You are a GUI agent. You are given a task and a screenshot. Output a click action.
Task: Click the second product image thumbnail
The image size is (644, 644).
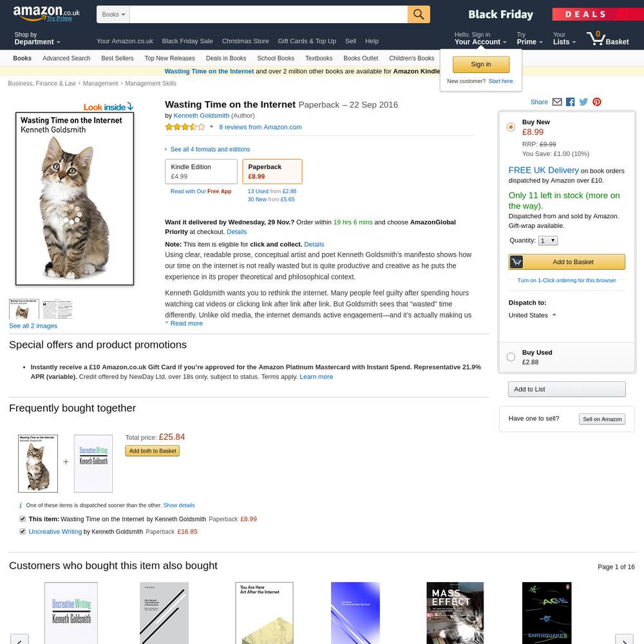pos(57,309)
